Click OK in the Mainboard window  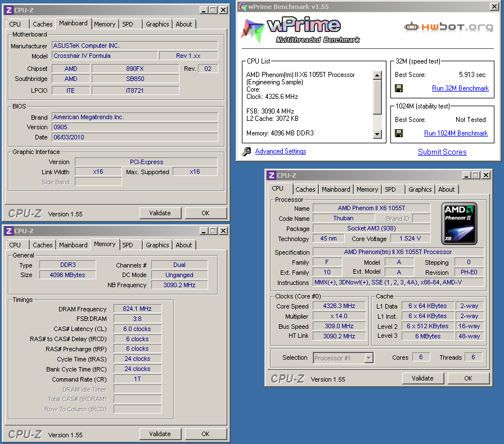[x=206, y=213]
